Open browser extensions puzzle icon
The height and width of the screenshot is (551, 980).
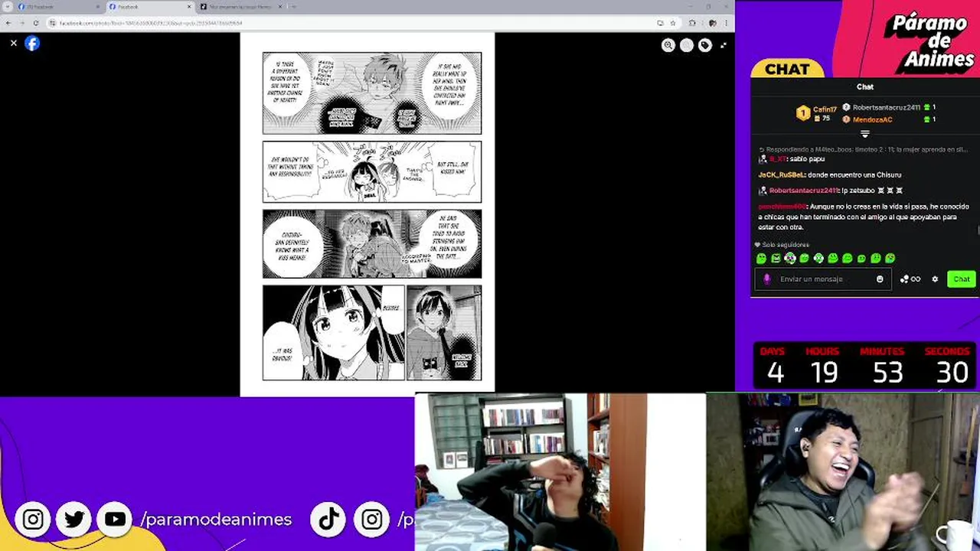(692, 23)
